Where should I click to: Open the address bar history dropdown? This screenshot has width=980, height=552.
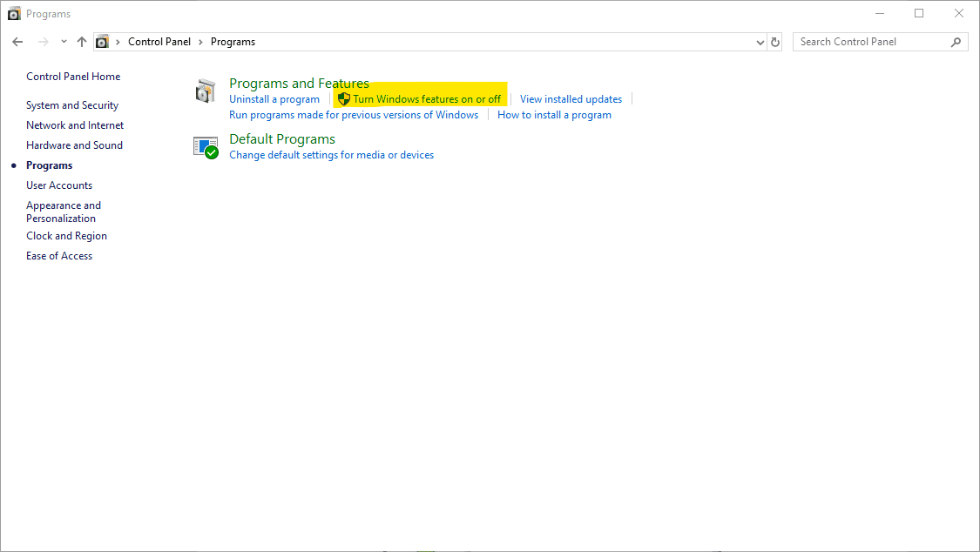(760, 43)
